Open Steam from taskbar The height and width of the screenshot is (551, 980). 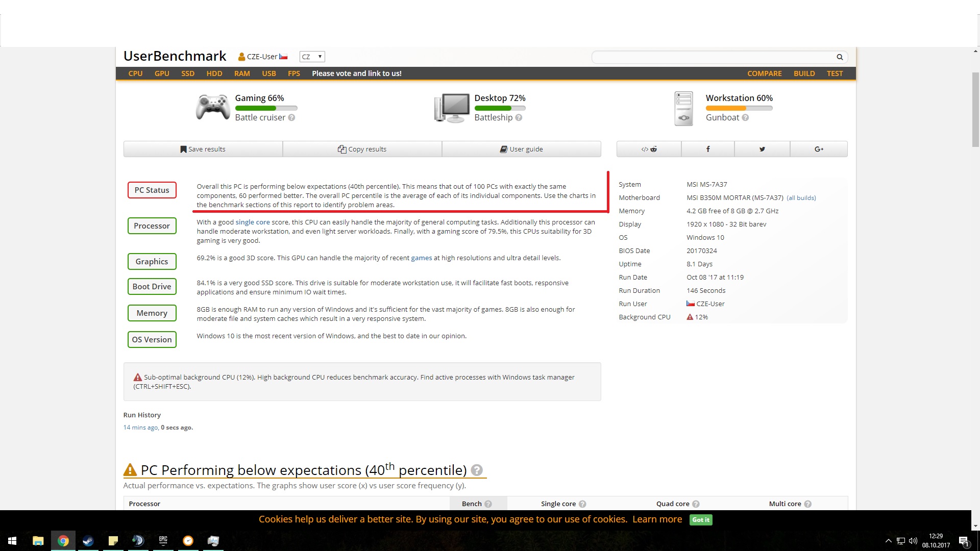[88, 541]
